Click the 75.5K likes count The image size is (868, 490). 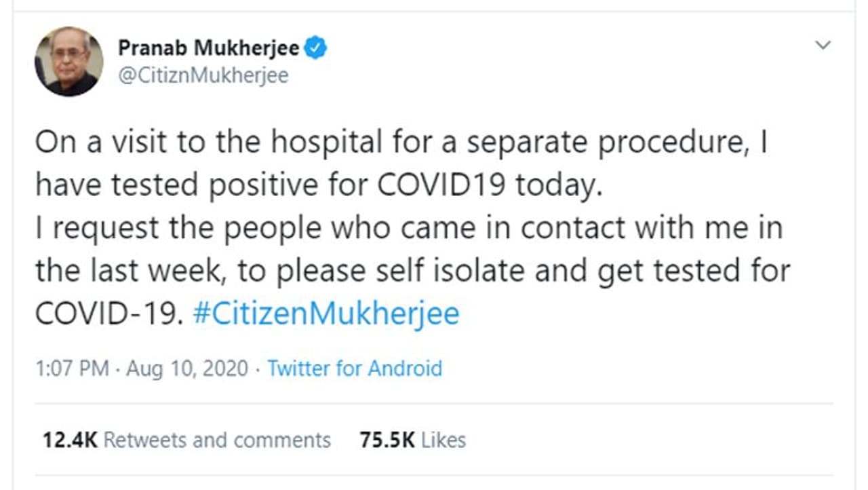click(x=387, y=440)
